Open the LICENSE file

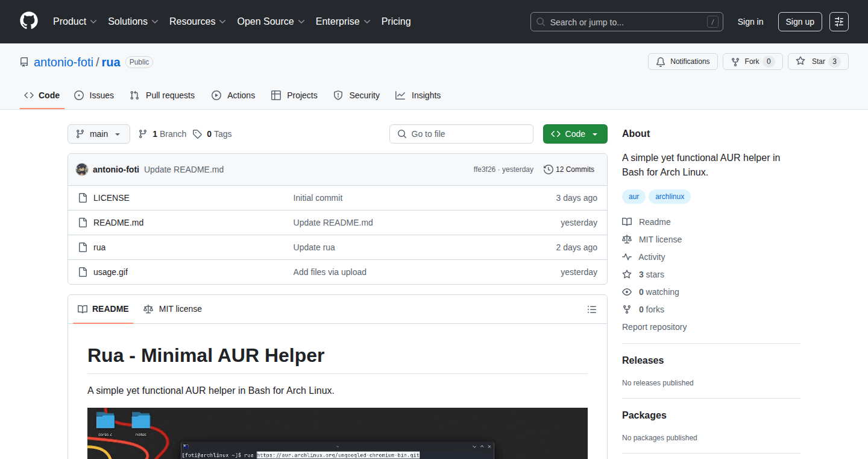112,198
